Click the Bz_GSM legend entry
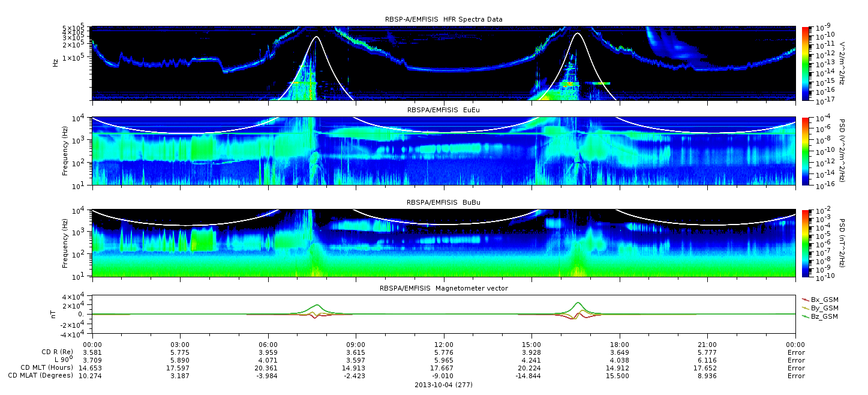Screen dimensions: 868x395 pyautogui.click(x=824, y=316)
